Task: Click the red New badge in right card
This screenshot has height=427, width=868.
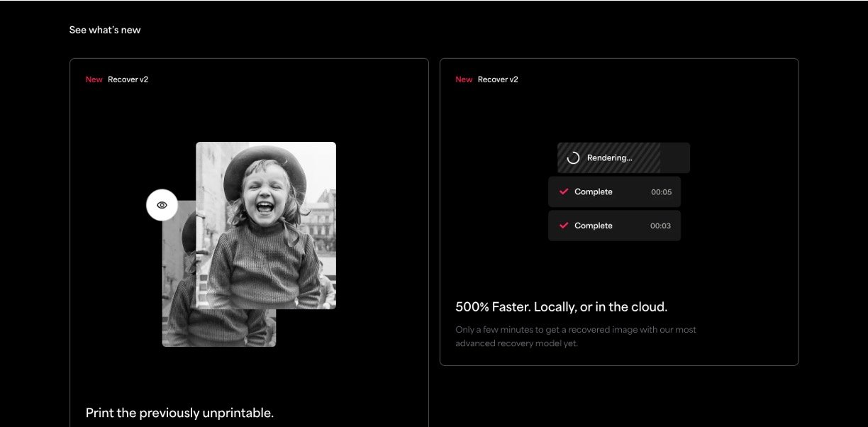Action: point(464,79)
